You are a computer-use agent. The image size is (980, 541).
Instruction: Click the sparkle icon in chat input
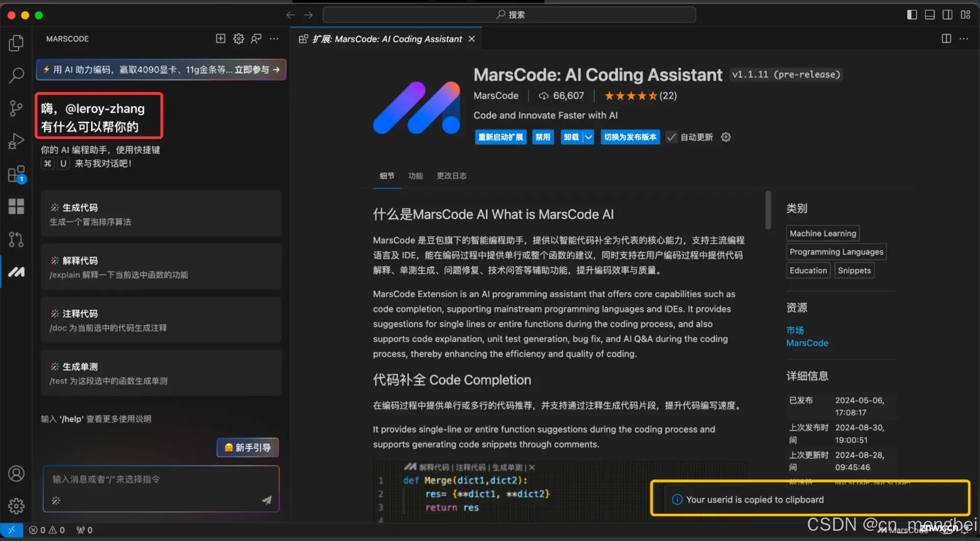[x=56, y=500]
